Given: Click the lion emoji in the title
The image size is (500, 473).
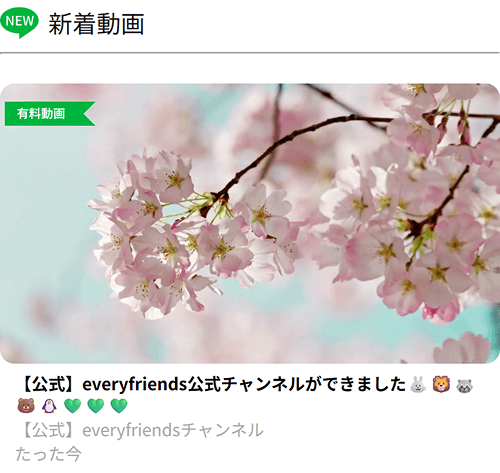Looking at the screenshot, I should coord(441,384).
